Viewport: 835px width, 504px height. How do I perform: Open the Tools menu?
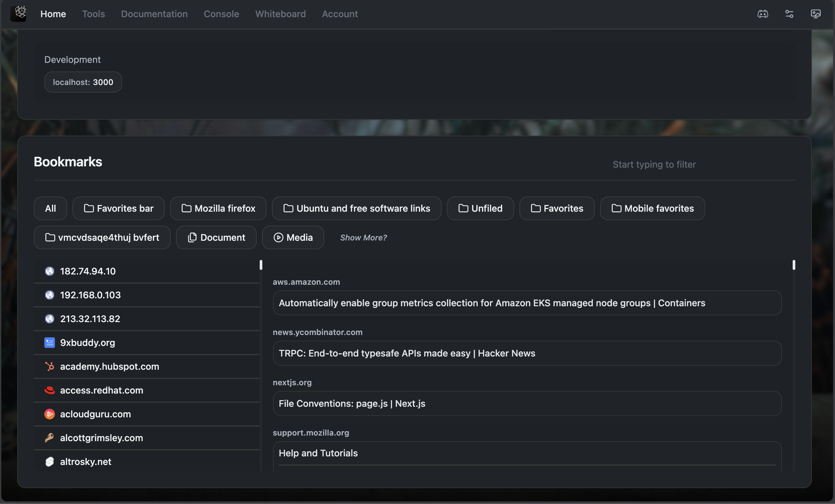tap(94, 14)
